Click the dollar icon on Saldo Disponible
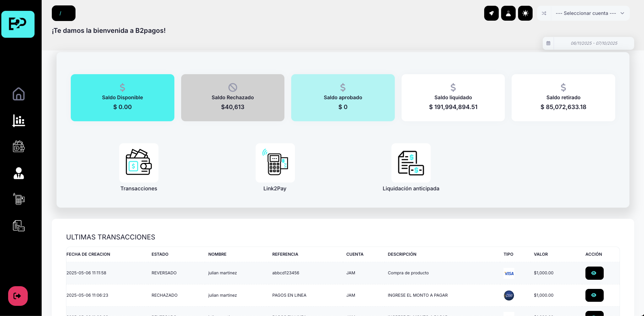Screen dimensions: 644x316 point(123,87)
